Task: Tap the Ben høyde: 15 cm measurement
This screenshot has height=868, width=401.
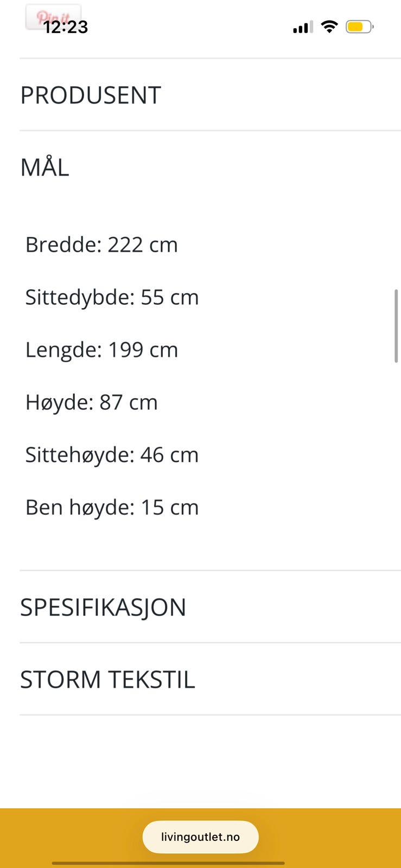Action: [112, 507]
